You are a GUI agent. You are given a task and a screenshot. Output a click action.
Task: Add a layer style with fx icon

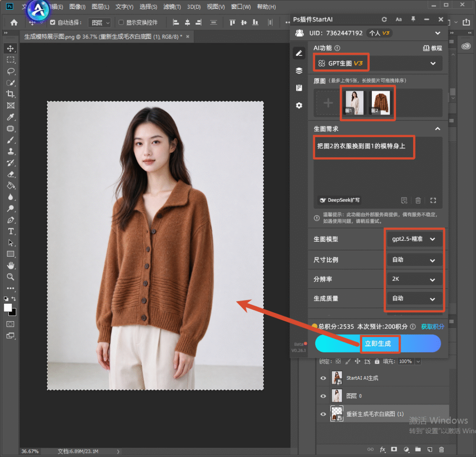pos(383,450)
